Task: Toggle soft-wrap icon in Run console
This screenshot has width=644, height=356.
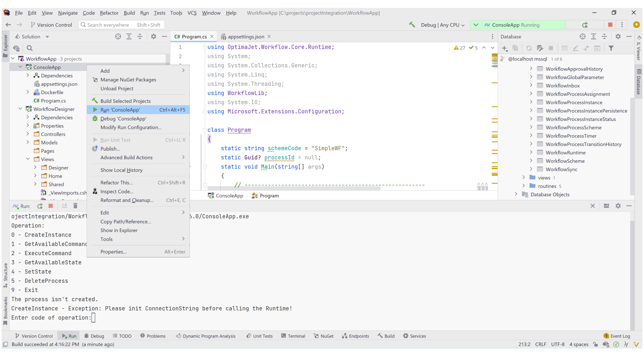Action: click(x=64, y=206)
